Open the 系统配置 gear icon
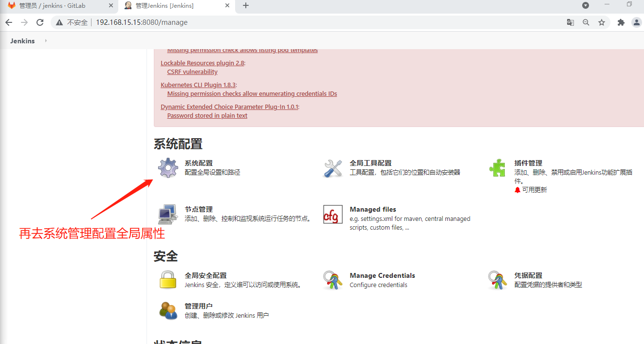Screen dimensions: 644x344 (168, 168)
